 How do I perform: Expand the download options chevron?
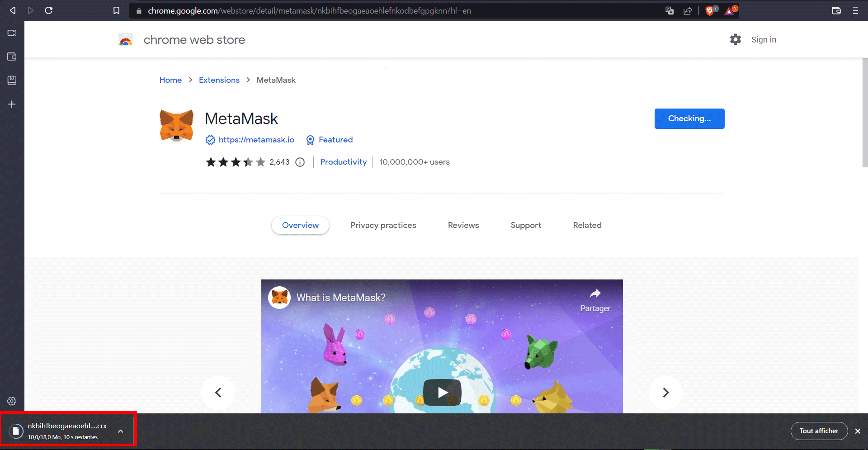[121, 431]
